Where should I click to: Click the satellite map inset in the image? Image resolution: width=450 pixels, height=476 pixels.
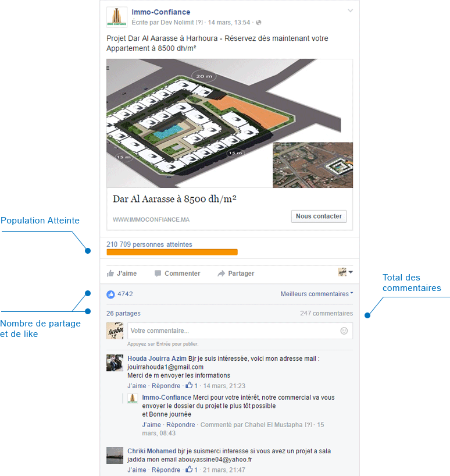[313, 165]
